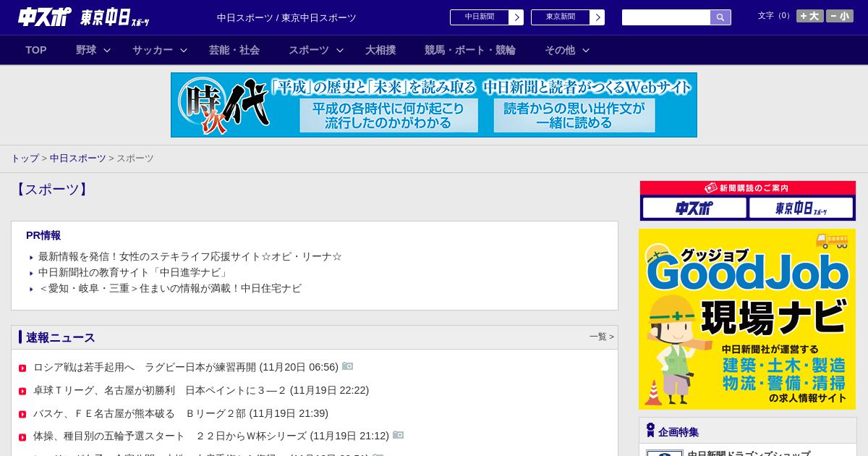The height and width of the screenshot is (456, 868).
Task: Click the 中日スポーツ breadcrumb link
Action: (78, 158)
